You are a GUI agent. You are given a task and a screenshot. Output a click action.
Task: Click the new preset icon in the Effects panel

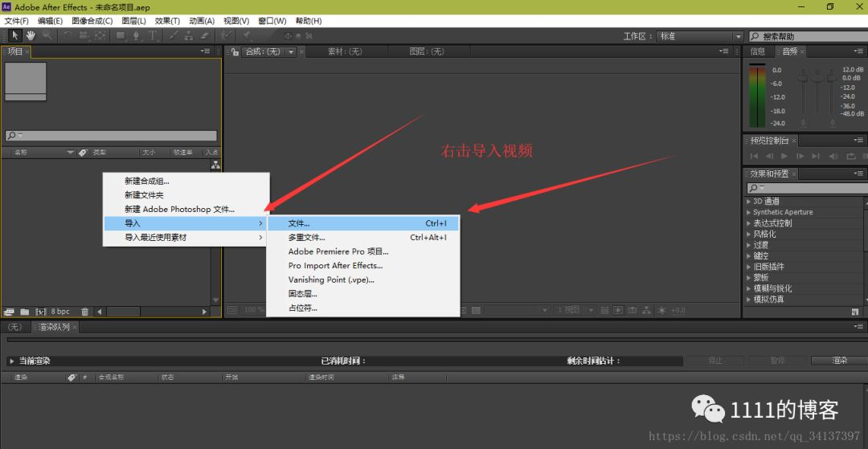pos(856,312)
